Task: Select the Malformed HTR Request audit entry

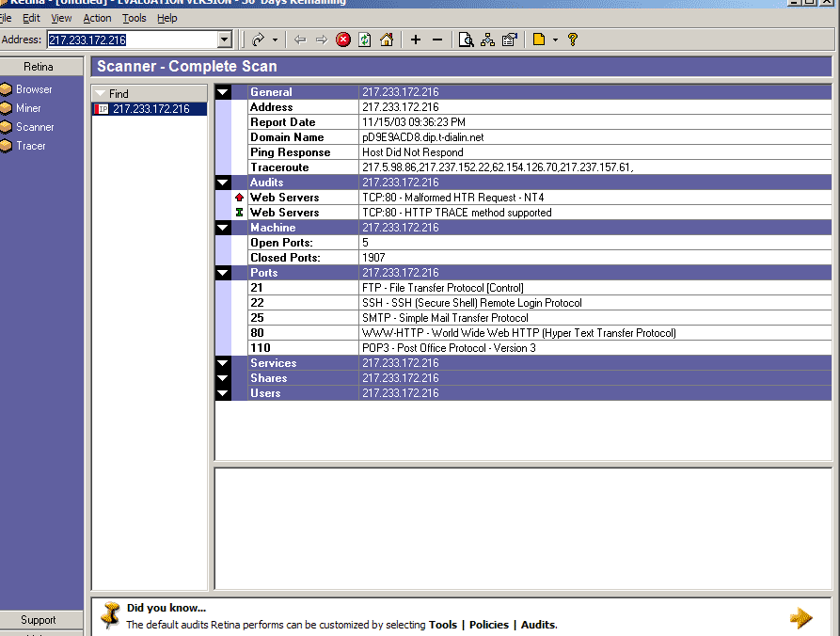Action: tap(452, 198)
